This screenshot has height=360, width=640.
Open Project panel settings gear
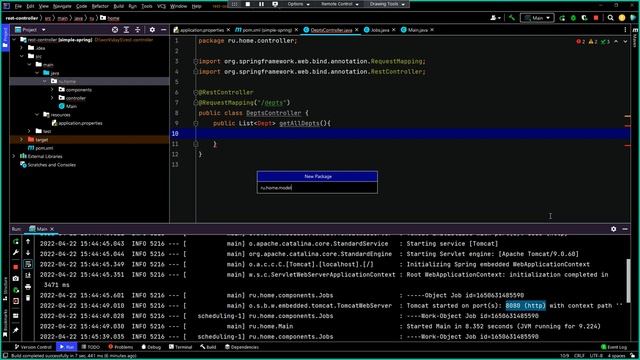coord(152,30)
